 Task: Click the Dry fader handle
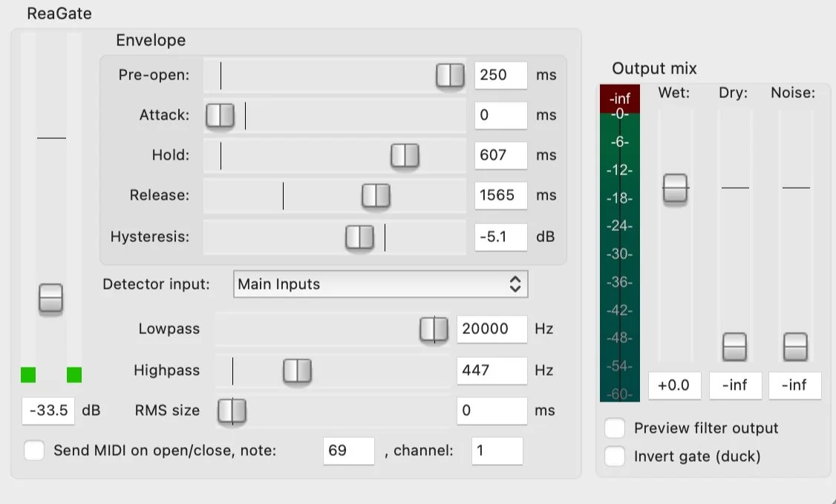tap(735, 347)
